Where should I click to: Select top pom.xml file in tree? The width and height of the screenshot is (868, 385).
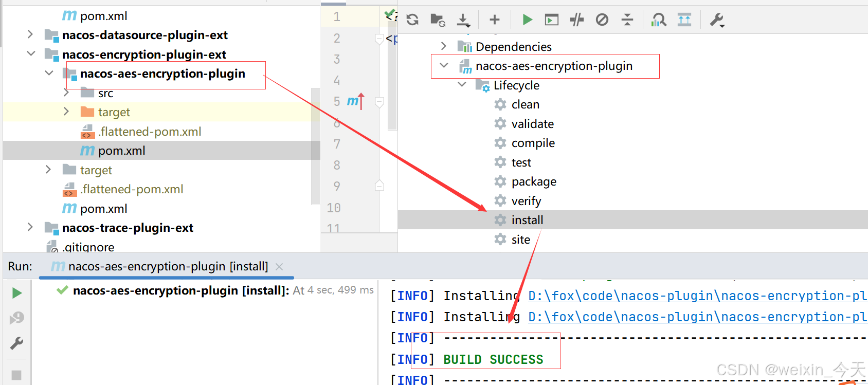click(x=103, y=16)
